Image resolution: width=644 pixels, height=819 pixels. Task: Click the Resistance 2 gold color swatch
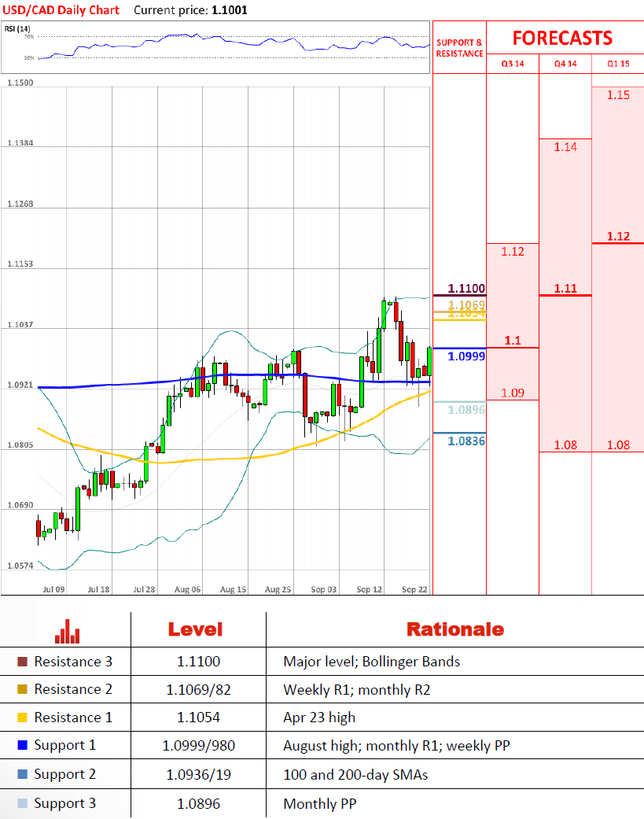[x=23, y=689]
